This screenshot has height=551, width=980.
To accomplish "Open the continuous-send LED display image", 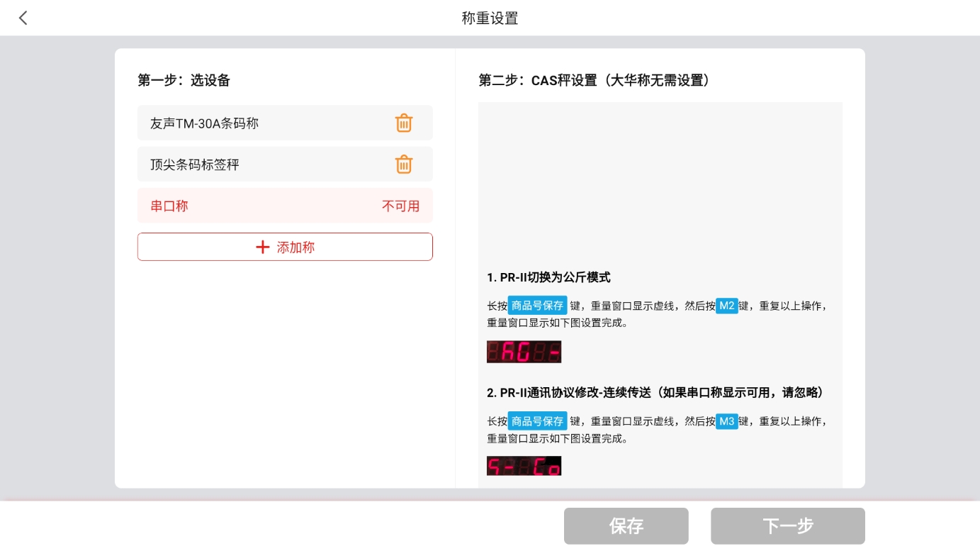I will [524, 466].
